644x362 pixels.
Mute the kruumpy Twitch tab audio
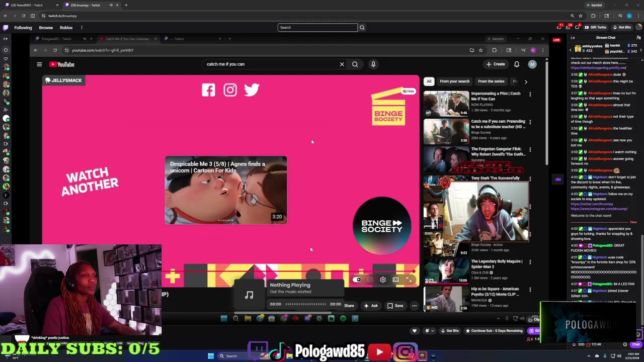point(111,5)
